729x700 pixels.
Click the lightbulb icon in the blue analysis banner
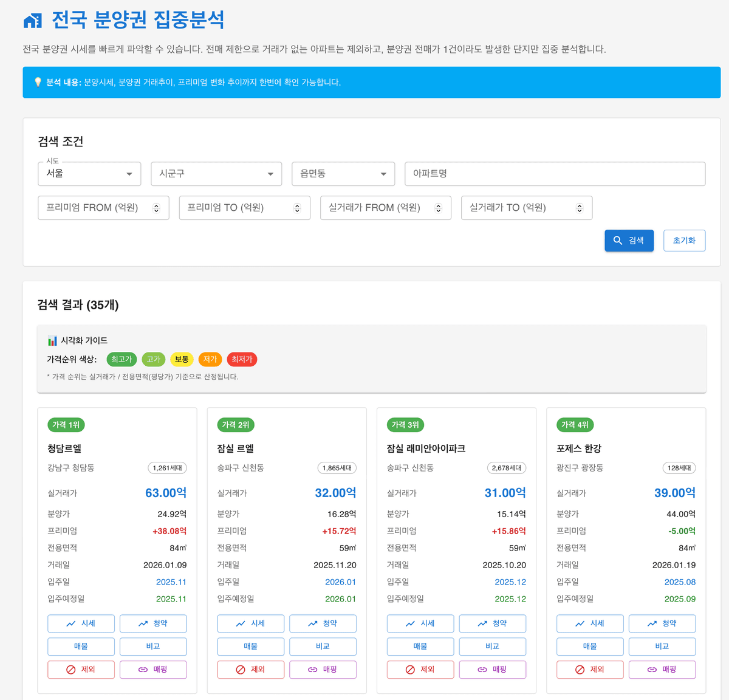coord(38,82)
